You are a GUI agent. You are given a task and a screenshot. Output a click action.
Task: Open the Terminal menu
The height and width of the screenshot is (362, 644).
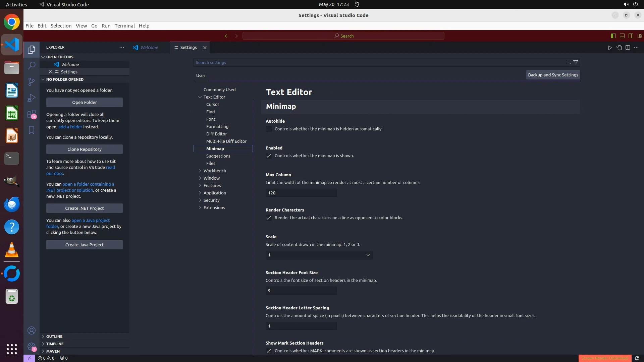pos(124,26)
